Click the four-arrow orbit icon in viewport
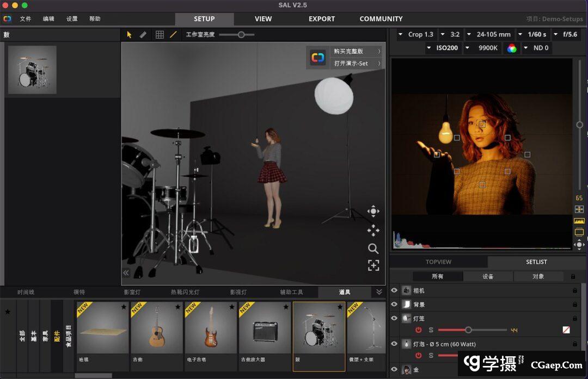 coord(373,212)
